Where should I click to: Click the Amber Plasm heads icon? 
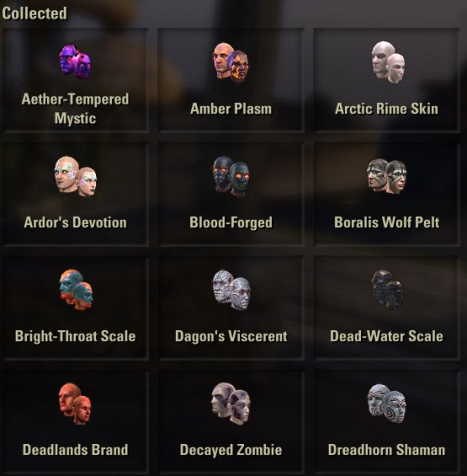coord(231,62)
